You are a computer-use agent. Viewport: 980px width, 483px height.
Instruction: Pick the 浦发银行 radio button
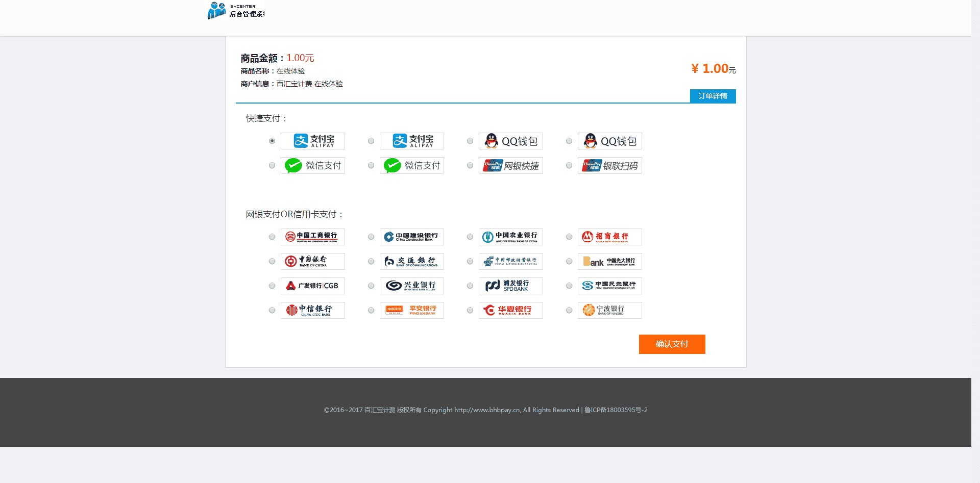pos(470,286)
